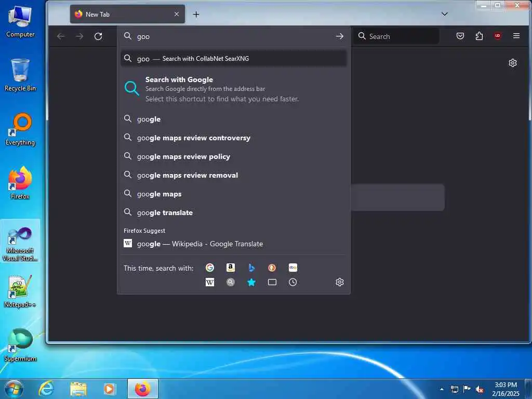The width and height of the screenshot is (532, 399).
Task: Choose the Search with Google shortcut tip
Action: [234, 89]
